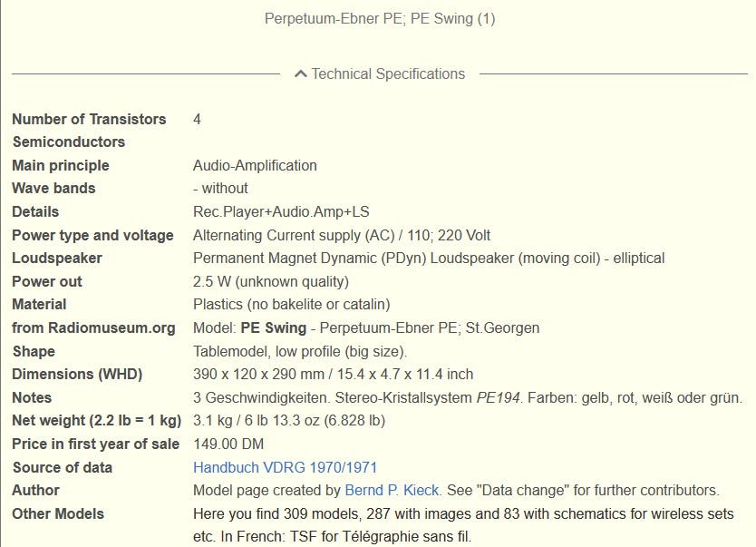Screen dimensions: 756x547
Task: Click the Semiconductors row label
Action: click(x=69, y=142)
